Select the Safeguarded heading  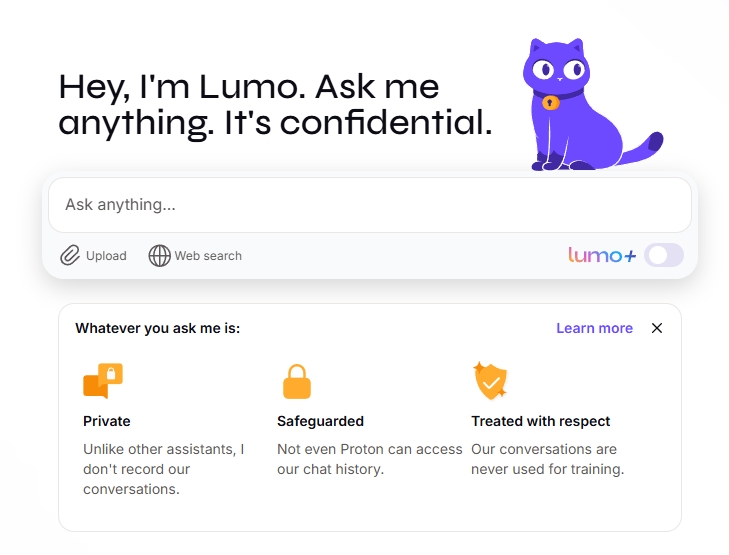point(320,421)
